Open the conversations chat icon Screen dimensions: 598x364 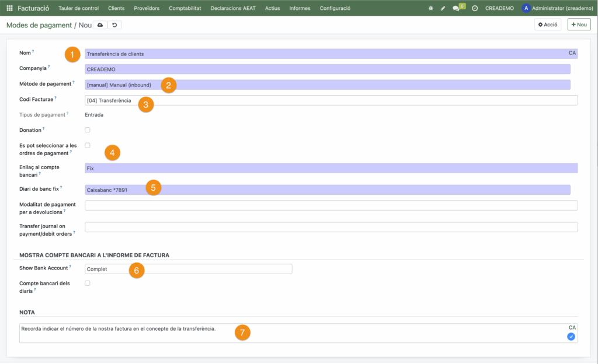pos(456,8)
